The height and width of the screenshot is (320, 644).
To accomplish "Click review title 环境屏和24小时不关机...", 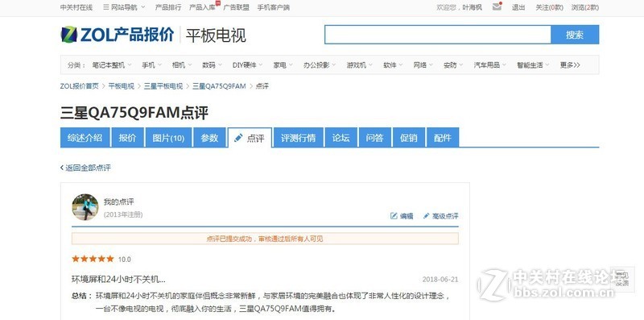I will coord(118,279).
